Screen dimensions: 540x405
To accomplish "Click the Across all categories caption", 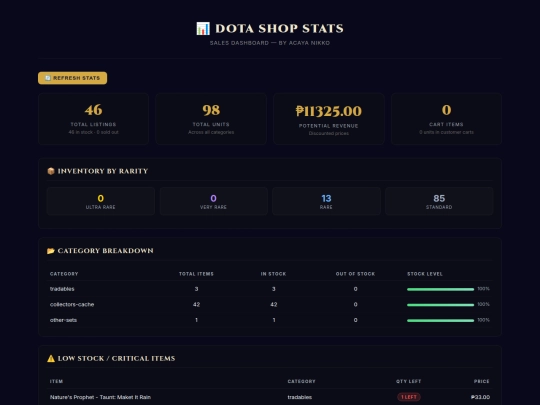I will [211, 132].
